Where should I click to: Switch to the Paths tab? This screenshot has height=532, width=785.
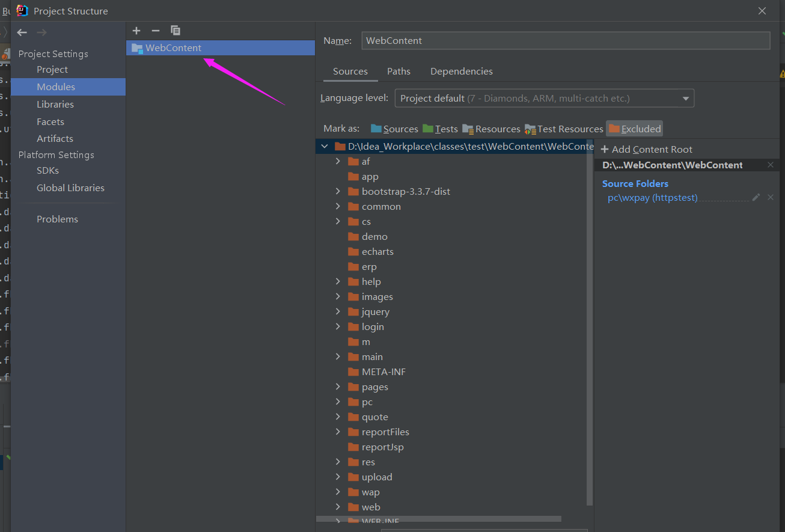tap(399, 71)
